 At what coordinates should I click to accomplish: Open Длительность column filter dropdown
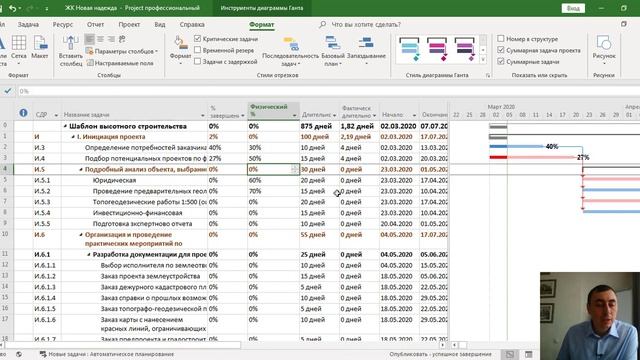point(334,116)
